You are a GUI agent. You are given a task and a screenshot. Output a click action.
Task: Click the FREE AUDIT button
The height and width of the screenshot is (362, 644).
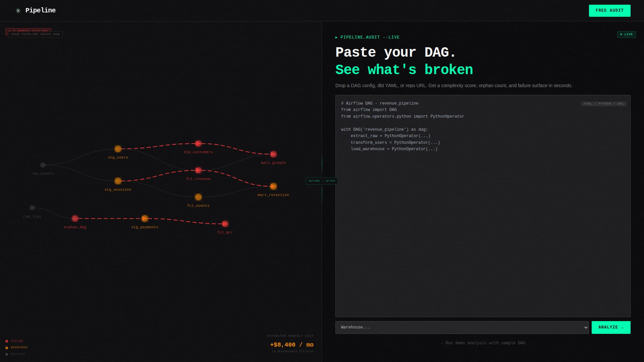tap(609, 11)
